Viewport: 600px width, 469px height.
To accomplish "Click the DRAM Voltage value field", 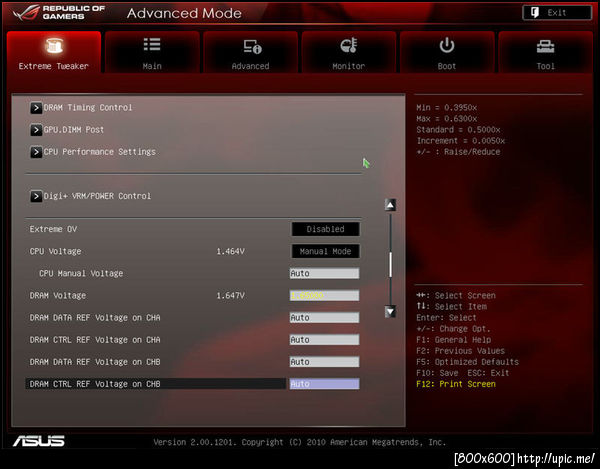I will click(x=324, y=296).
